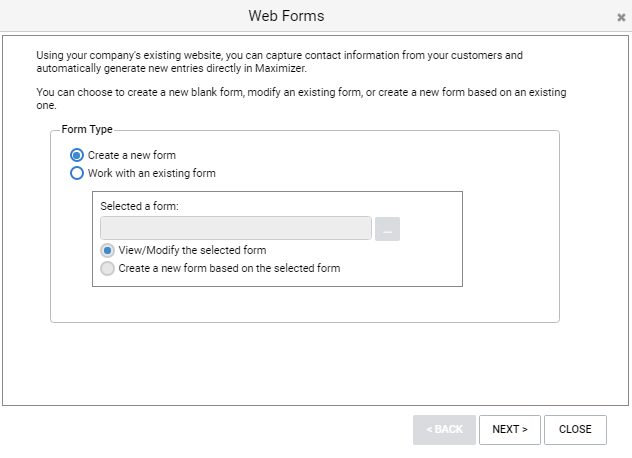
Task: Click the 'Form Type' group legend
Action: pos(87,129)
